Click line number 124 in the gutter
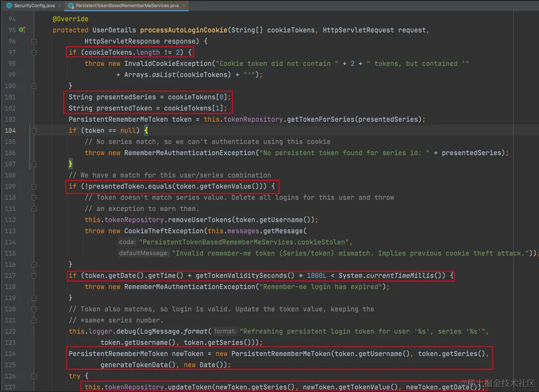This screenshot has width=539, height=392. click(x=10, y=354)
